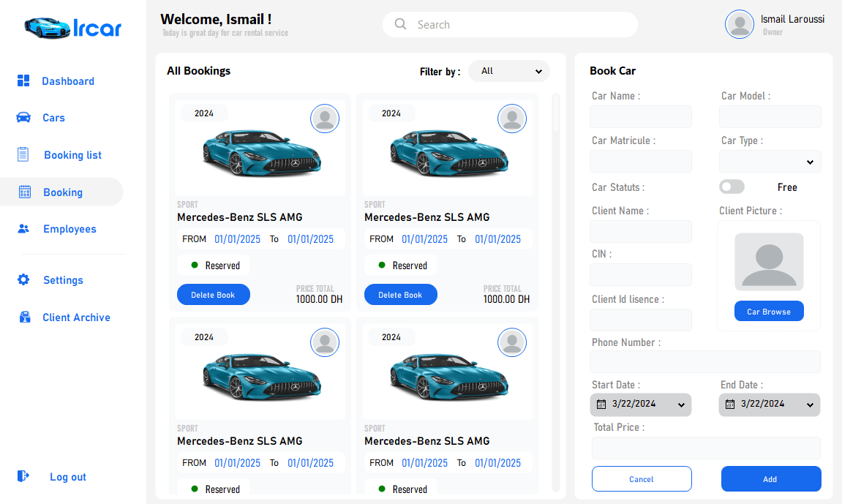Click Mercedes-Benz SLS AMG title on the top-left card

point(239,217)
